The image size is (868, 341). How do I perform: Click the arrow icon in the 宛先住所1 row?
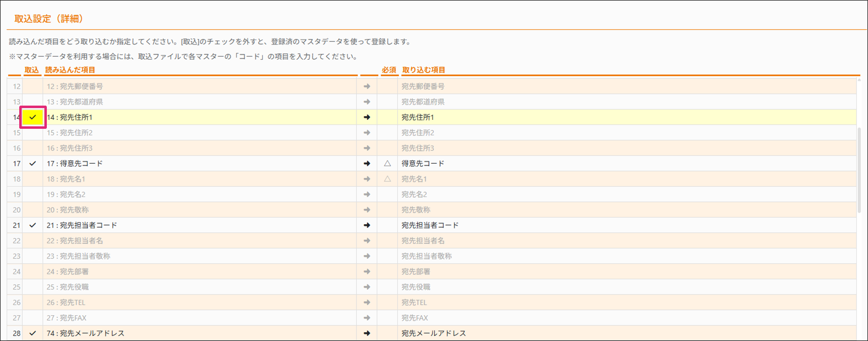pyautogui.click(x=367, y=117)
